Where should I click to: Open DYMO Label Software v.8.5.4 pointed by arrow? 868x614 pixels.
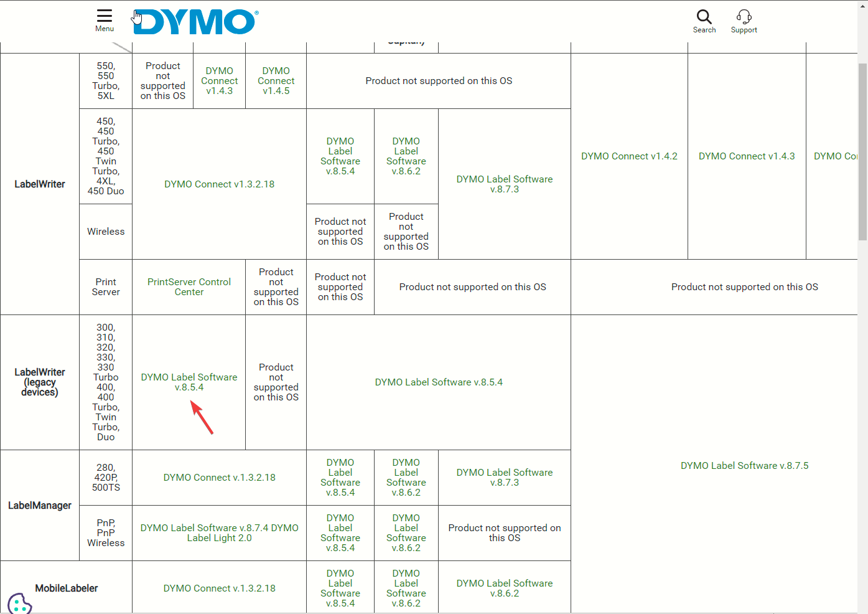[189, 382]
